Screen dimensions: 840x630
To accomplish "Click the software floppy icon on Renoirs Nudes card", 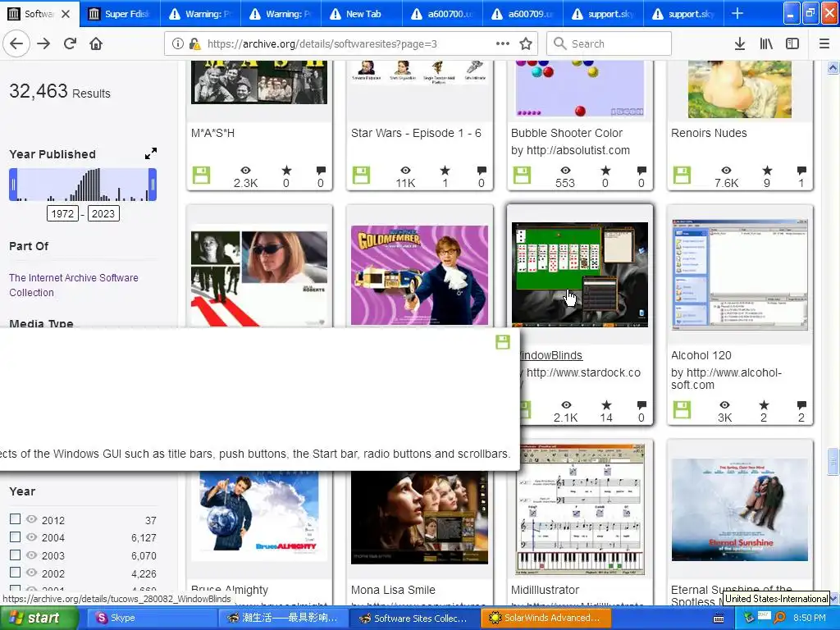I will [x=682, y=176].
